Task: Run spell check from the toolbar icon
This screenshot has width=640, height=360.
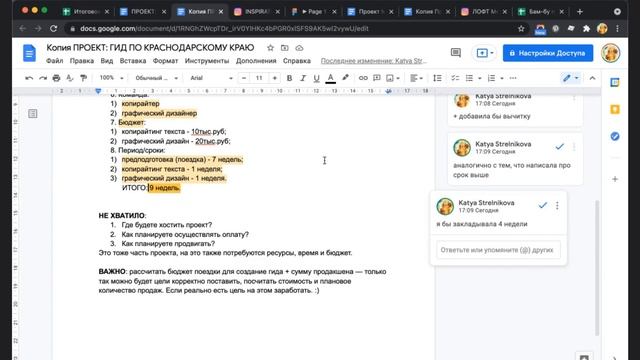Action: pos(70,78)
